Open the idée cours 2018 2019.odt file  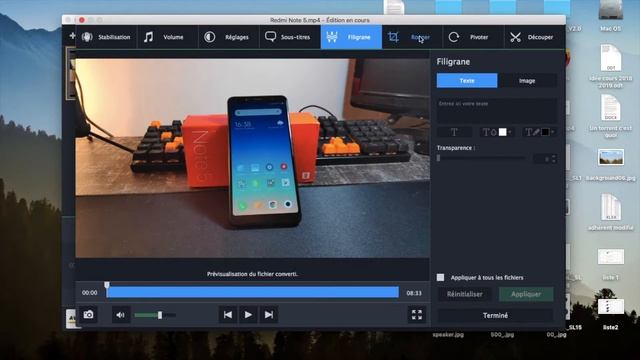point(611,66)
